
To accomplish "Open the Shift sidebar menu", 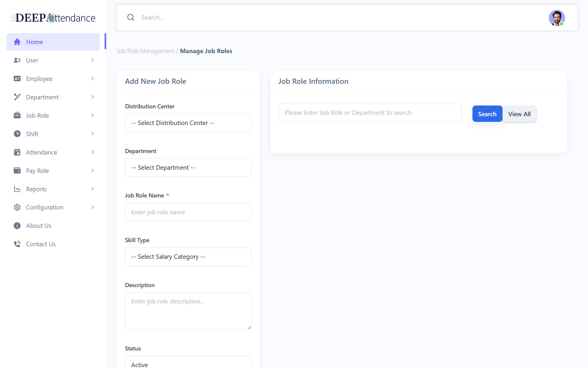I will [53, 134].
